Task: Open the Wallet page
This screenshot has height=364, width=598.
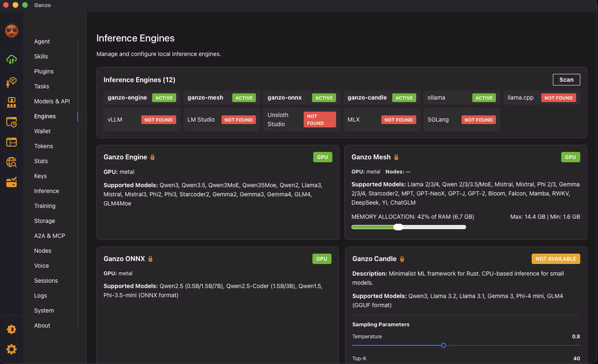Action: [x=42, y=131]
